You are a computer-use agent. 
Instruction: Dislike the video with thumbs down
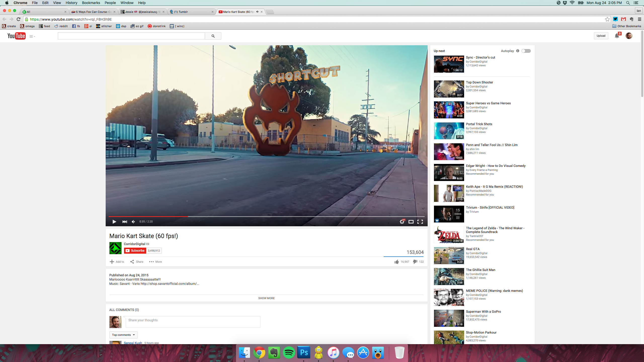(415, 262)
